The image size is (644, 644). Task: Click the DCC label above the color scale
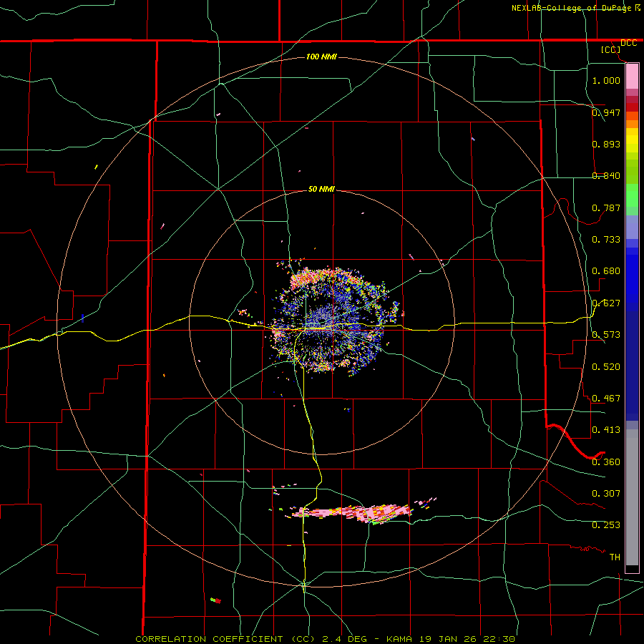coord(628,43)
